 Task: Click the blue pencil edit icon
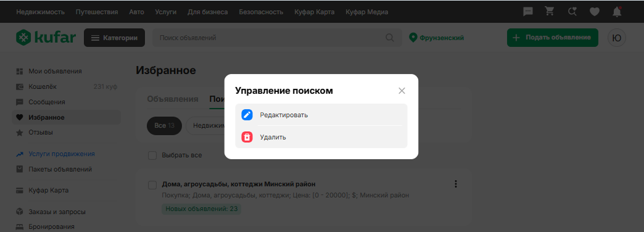tap(247, 115)
